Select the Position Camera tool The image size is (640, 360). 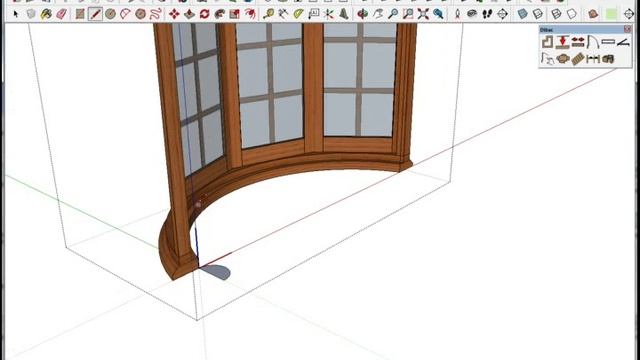[457, 14]
